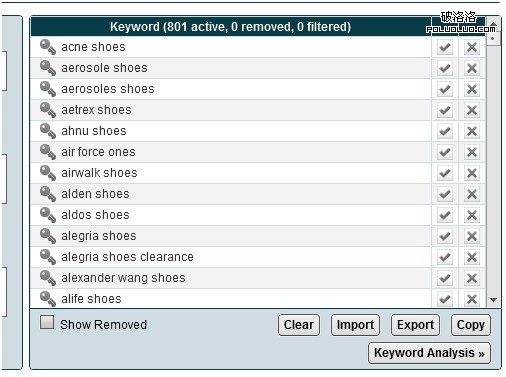Open Keyword Analysis
Screen dimensions: 506x377
(x=429, y=353)
